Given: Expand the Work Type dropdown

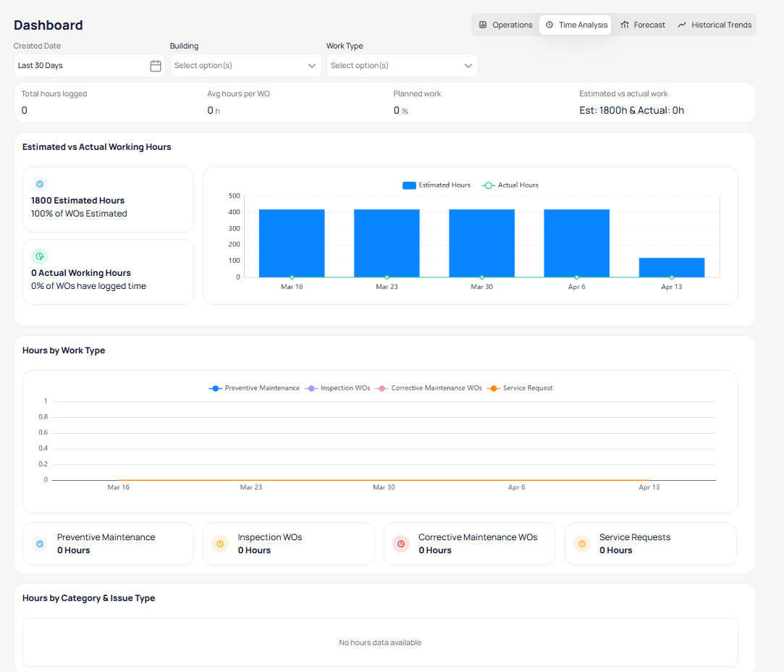Looking at the screenshot, I should point(402,66).
